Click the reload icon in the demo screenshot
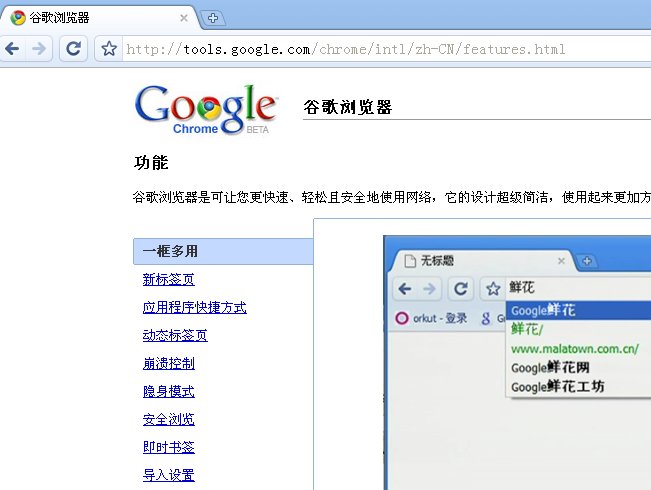Screen dimensions: 651x490 coord(461,288)
